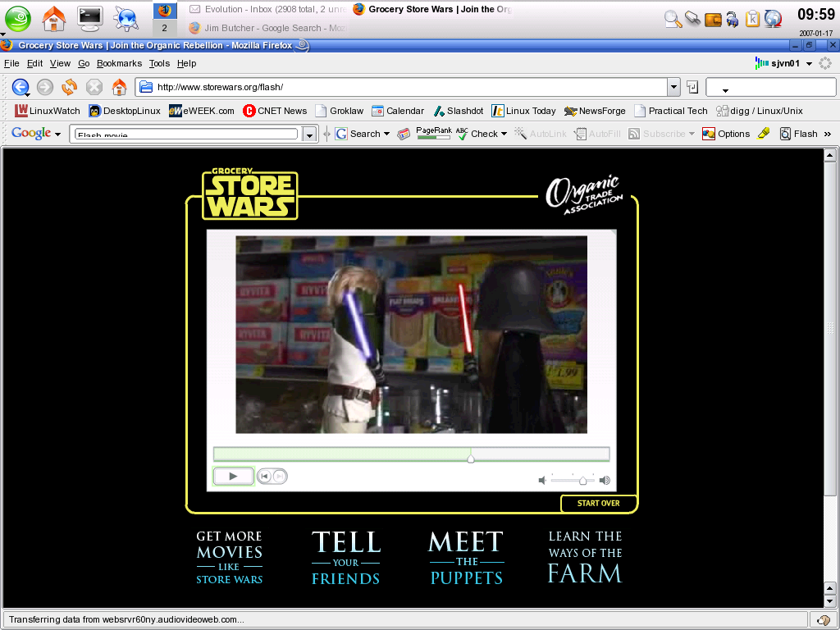The width and height of the screenshot is (840, 630).
Task: Click the Google toolbar Search button
Action: click(x=358, y=134)
